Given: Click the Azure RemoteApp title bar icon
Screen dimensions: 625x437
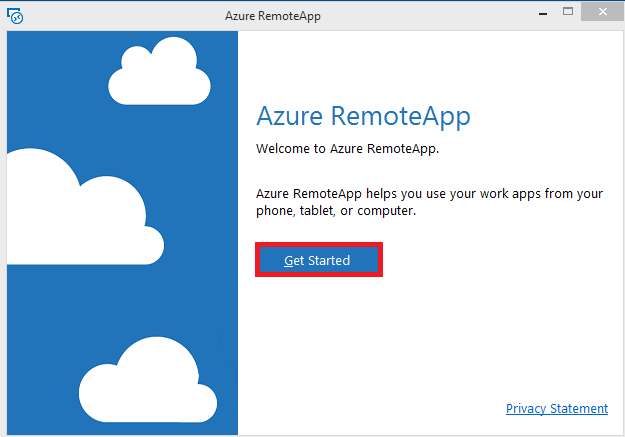Looking at the screenshot, I should (13, 15).
